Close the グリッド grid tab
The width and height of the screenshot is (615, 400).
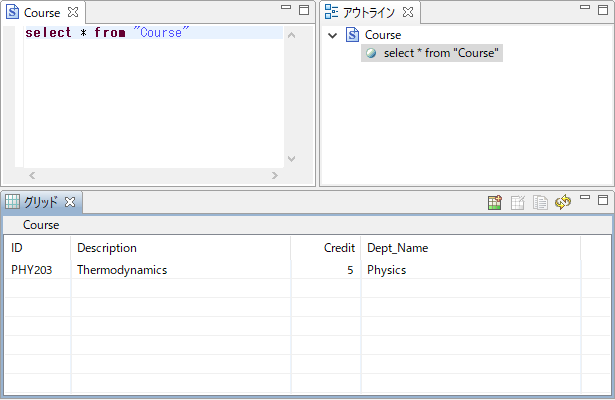(x=70, y=202)
